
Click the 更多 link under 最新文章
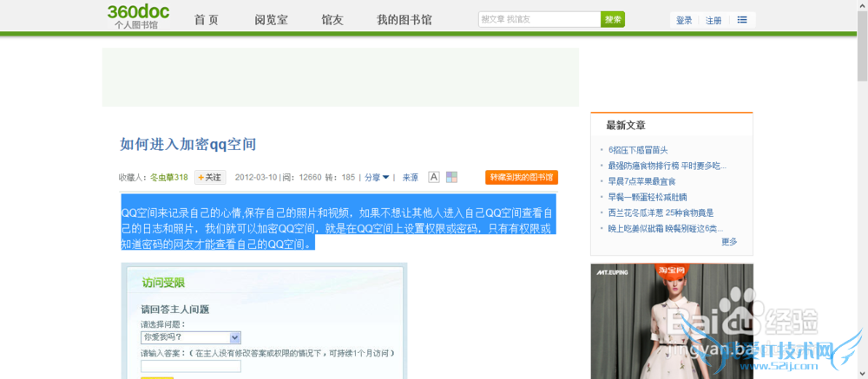pyautogui.click(x=729, y=242)
